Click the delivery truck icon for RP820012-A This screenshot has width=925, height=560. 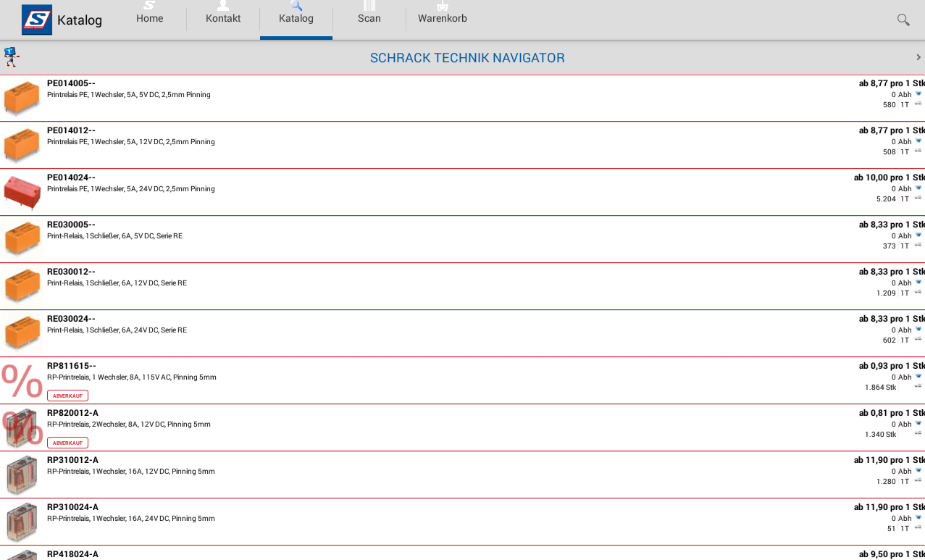(918, 433)
